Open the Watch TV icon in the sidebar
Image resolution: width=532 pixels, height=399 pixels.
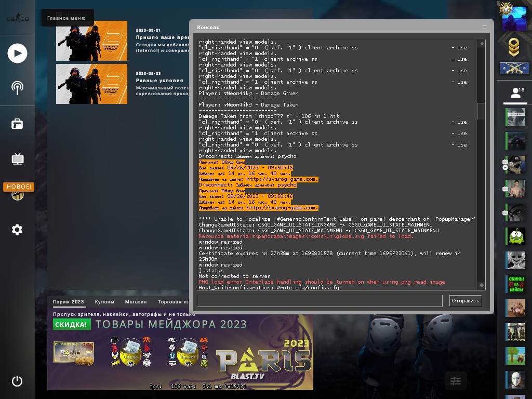[17, 159]
